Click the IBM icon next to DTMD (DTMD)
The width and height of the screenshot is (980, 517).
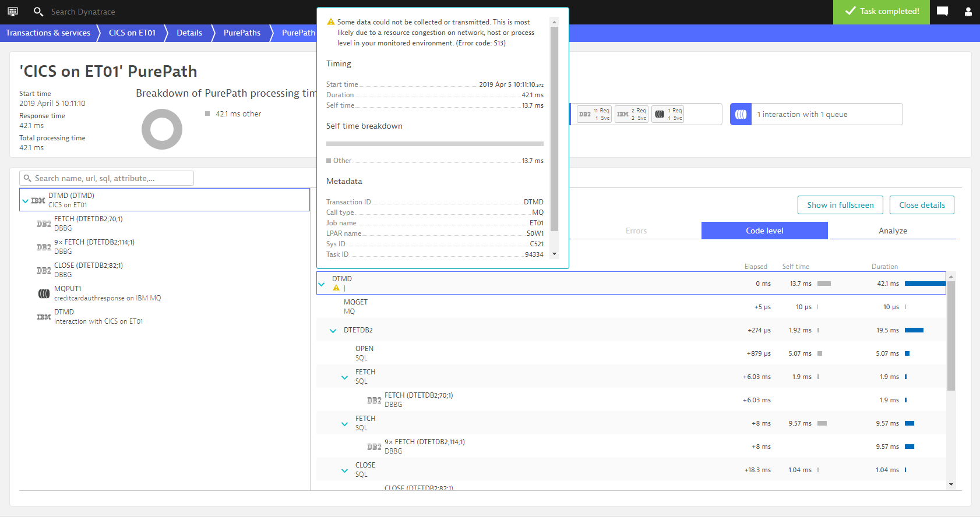pyautogui.click(x=38, y=200)
